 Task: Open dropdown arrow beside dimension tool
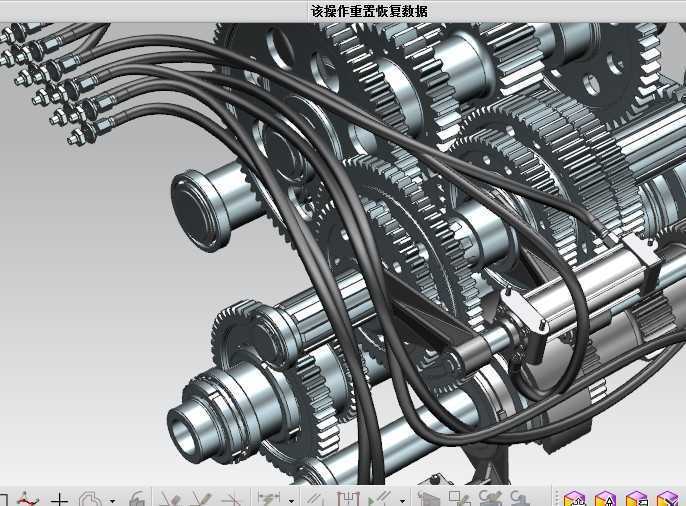291,501
